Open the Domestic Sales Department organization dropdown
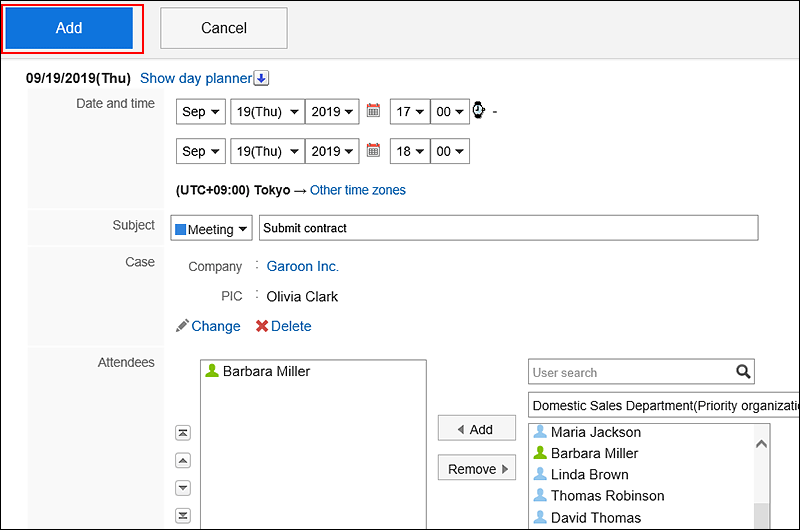The width and height of the screenshot is (800, 530). coord(664,405)
